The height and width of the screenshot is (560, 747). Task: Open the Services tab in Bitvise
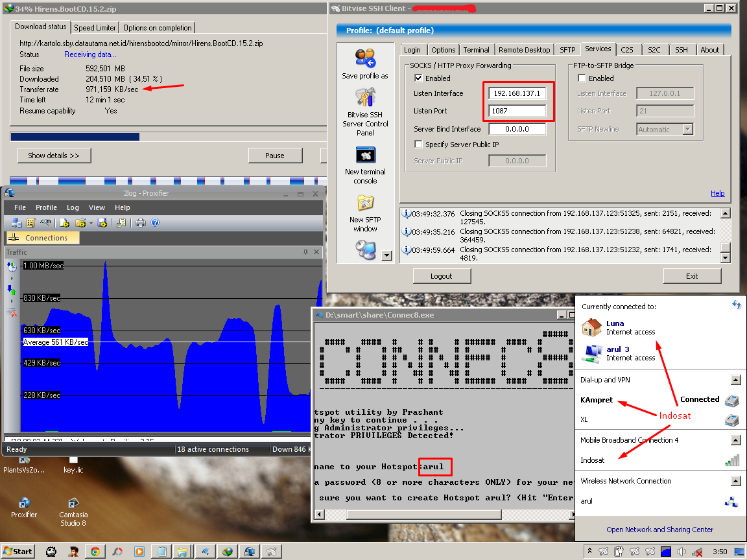[x=598, y=49]
